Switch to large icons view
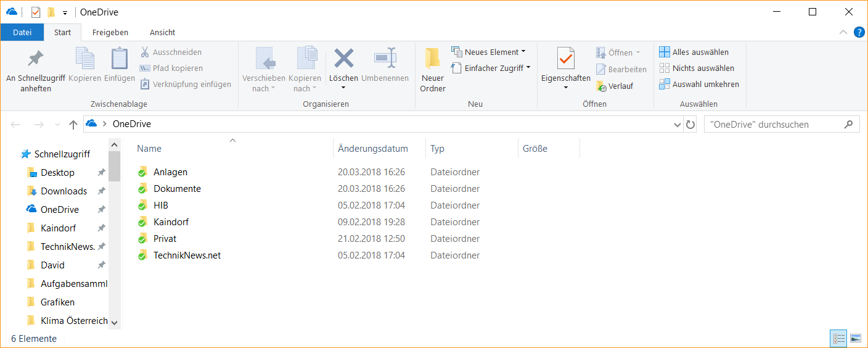The width and height of the screenshot is (868, 348). (855, 338)
